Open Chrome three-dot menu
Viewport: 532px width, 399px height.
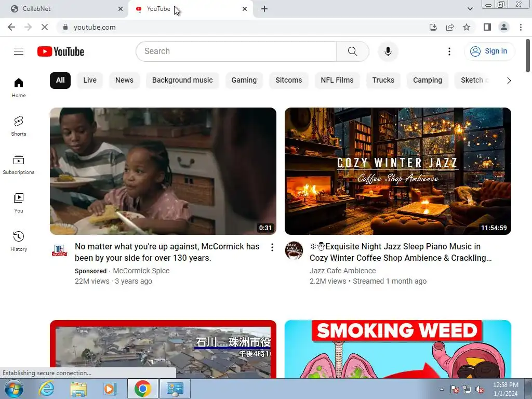tap(521, 27)
